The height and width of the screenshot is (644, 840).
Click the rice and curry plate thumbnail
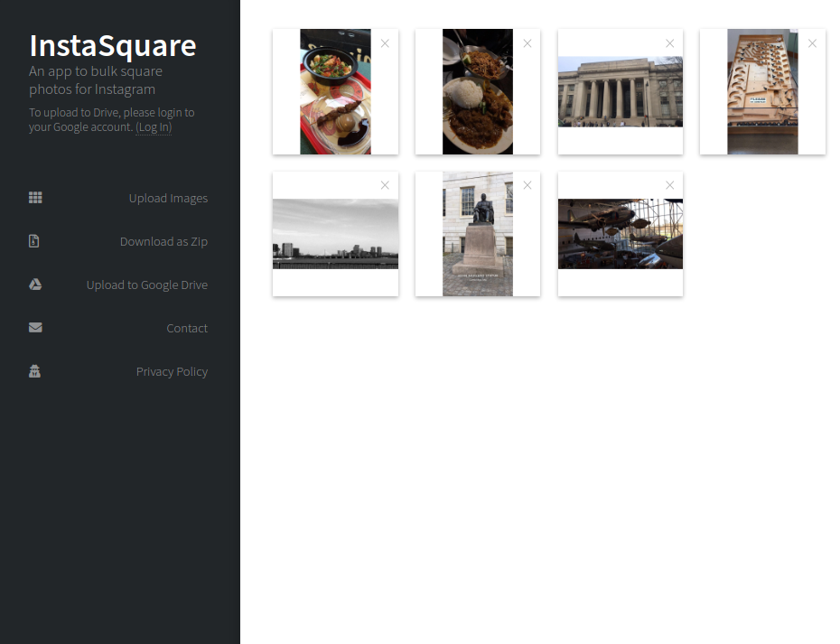click(x=477, y=90)
